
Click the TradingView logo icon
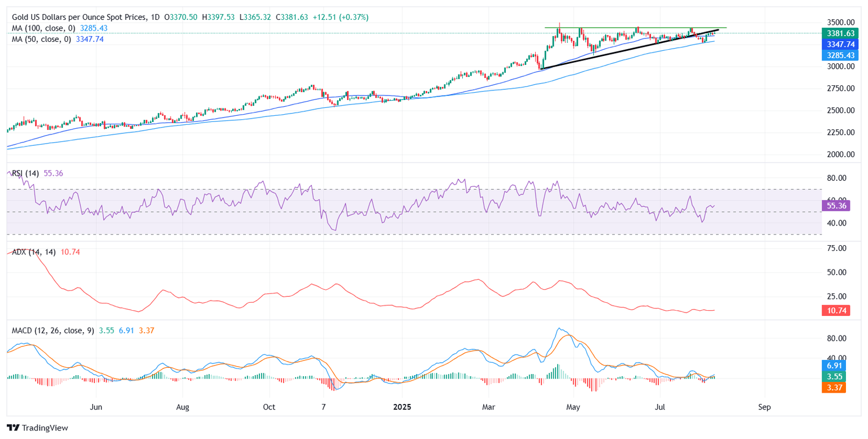tap(12, 428)
